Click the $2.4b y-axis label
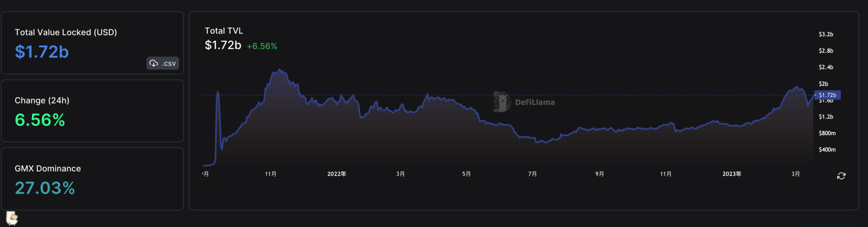 pyautogui.click(x=826, y=67)
